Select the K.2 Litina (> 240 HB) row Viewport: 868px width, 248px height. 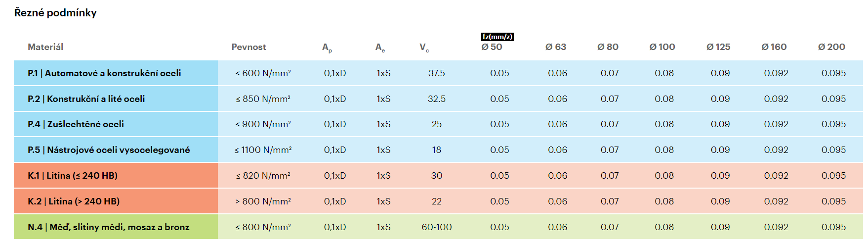74,201
